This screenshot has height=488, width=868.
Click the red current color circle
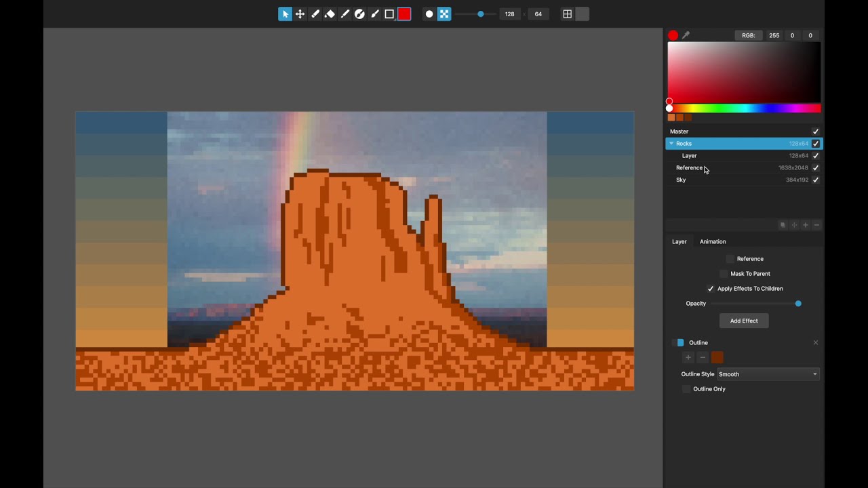point(673,35)
